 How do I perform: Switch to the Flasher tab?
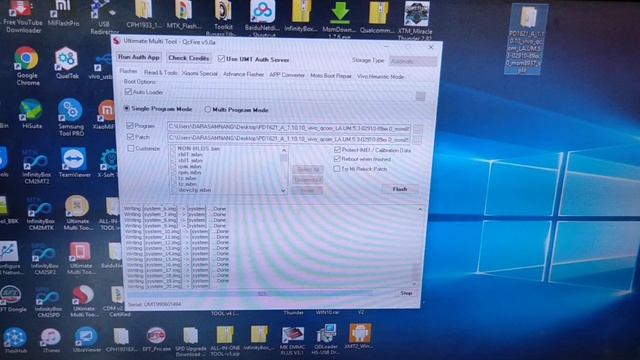(128, 71)
